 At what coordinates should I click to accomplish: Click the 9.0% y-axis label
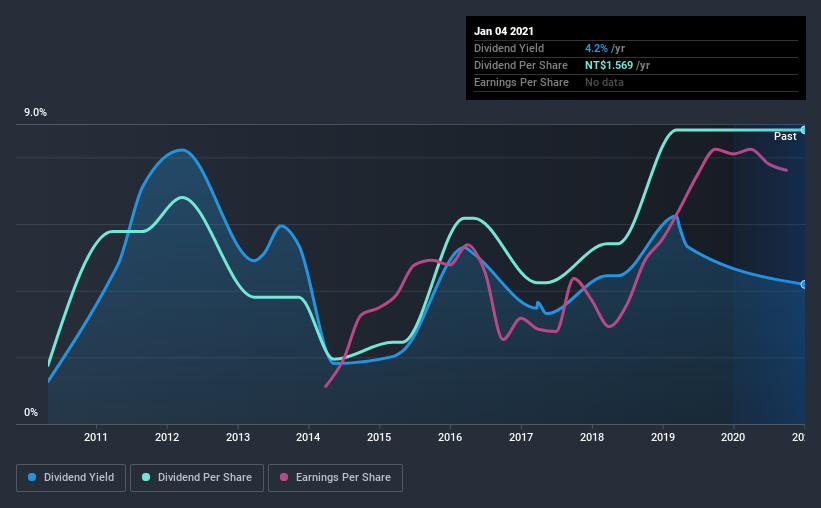tap(36, 113)
